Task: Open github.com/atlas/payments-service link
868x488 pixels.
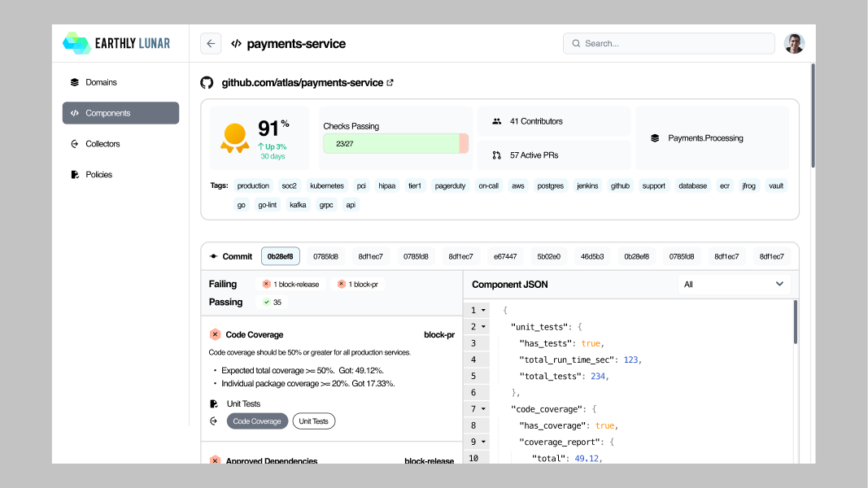Action: click(303, 82)
